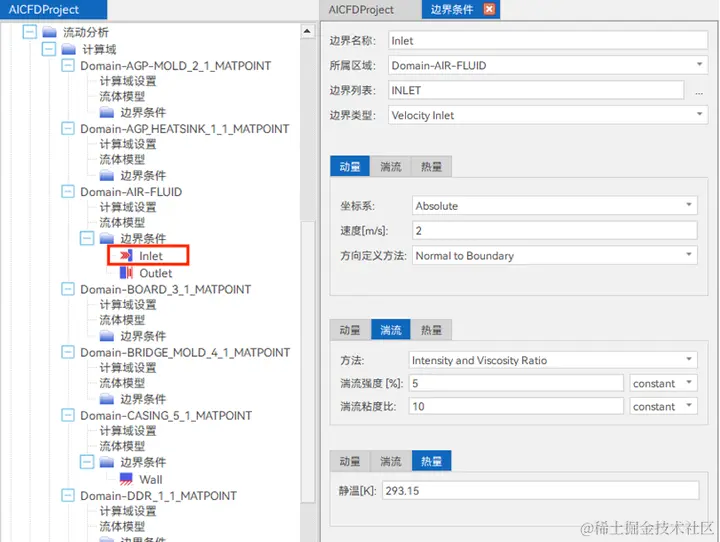Screen dimensions: 720x542
Task: Select 计算域设置 under Domain-DDR_1_1_MATPOINT
Action: pos(128,511)
